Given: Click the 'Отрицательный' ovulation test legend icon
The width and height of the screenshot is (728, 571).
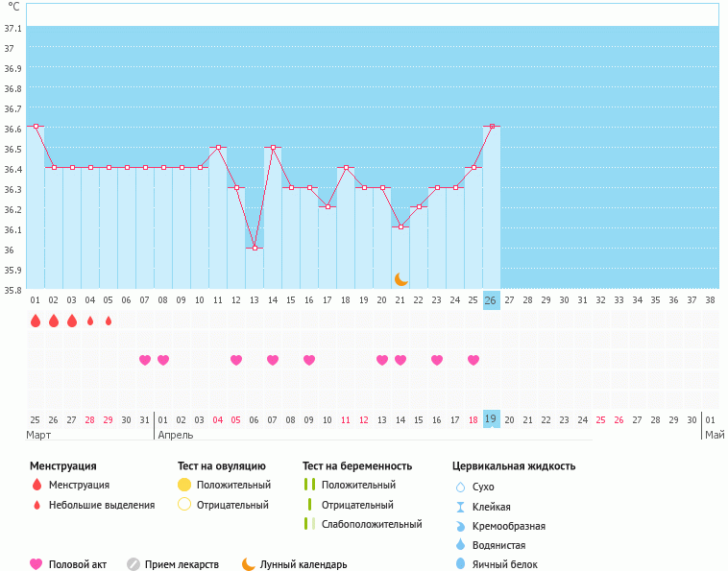Looking at the screenshot, I should (184, 505).
